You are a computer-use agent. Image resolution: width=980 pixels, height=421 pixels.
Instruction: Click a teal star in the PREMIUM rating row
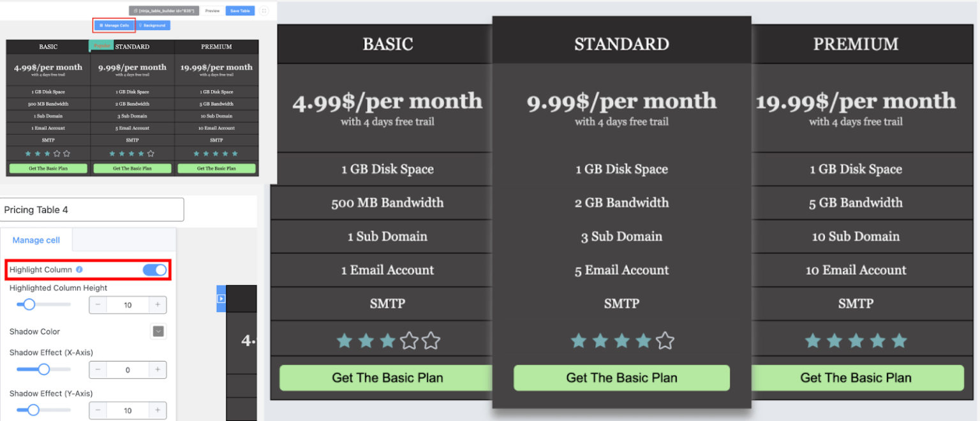(x=856, y=341)
